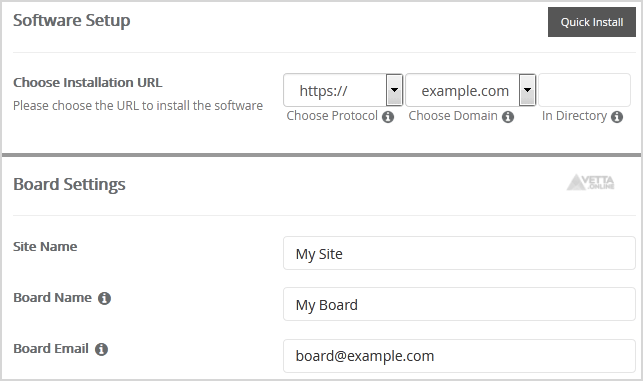Click the info icon next to Board Email
Screen dimensions: 643x381
[x=101, y=349]
